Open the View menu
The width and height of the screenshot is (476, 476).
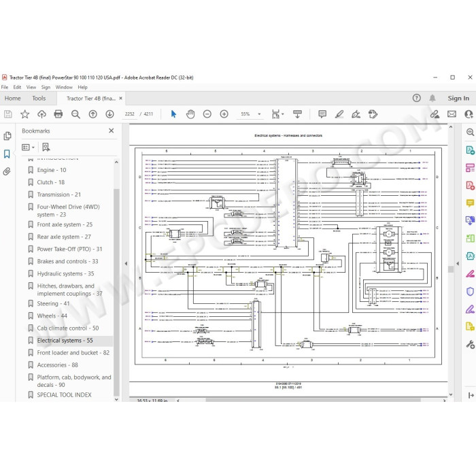[x=31, y=87]
